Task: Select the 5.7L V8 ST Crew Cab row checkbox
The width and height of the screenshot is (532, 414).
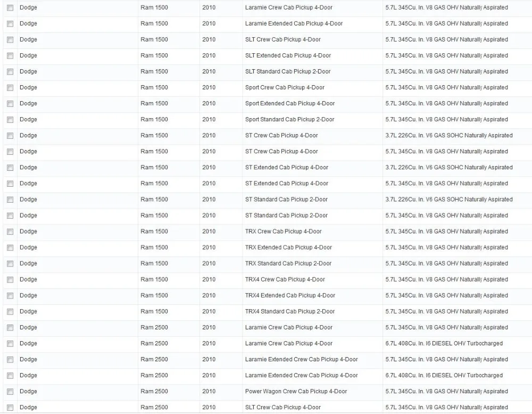Action: [x=10, y=151]
